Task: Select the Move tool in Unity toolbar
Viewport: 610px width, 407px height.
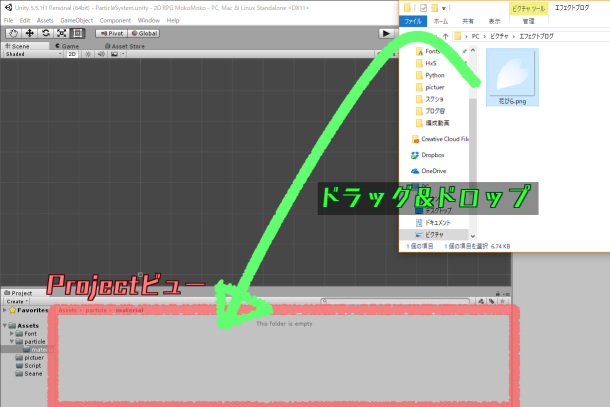Action: [30, 33]
